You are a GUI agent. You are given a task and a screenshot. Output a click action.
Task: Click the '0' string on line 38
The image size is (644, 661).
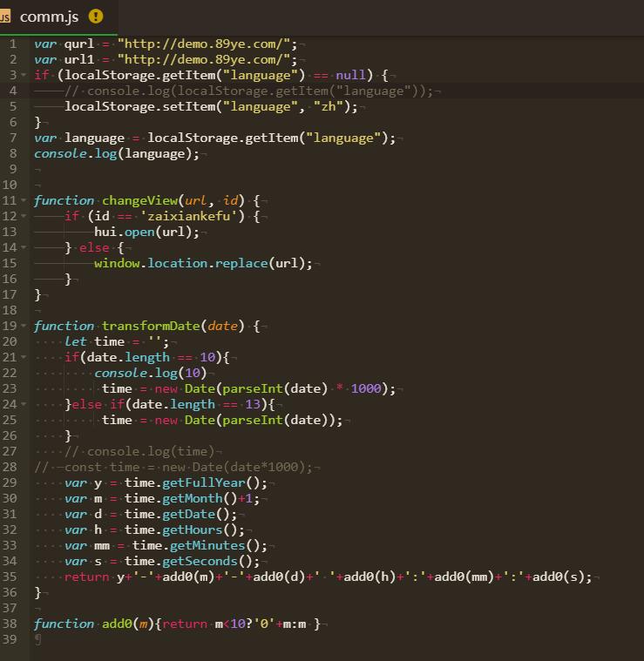click(264, 624)
